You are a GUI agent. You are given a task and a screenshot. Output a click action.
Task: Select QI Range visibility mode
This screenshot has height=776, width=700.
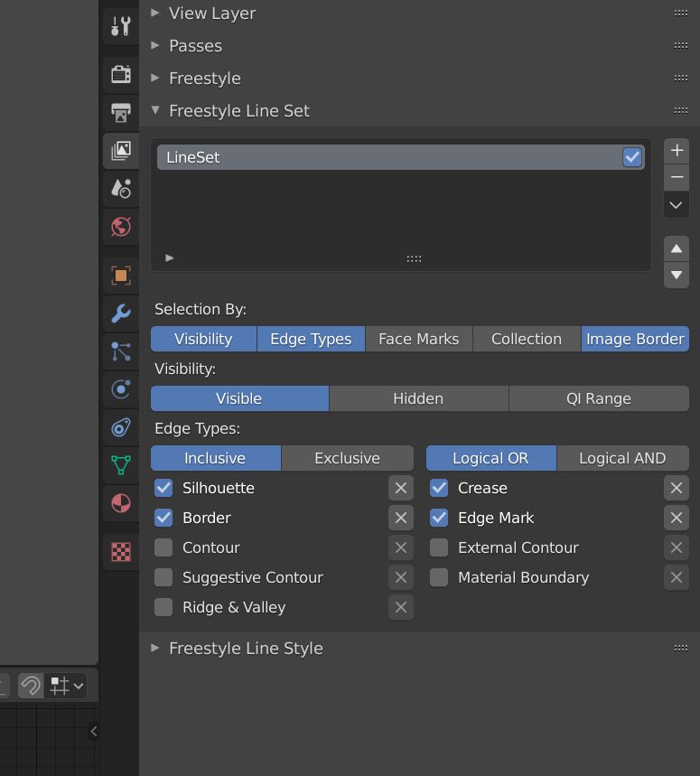[599, 398]
